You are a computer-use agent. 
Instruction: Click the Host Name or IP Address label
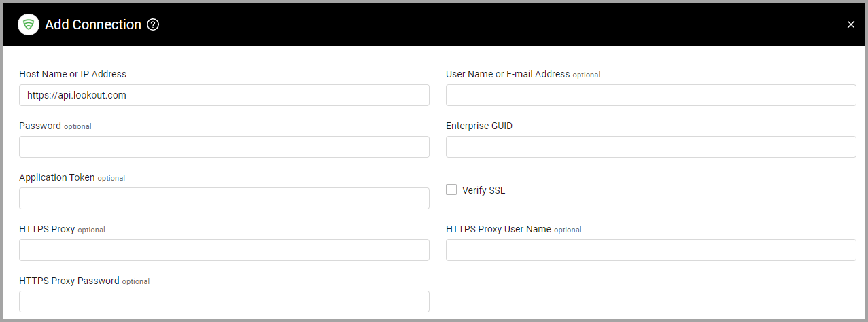click(x=73, y=74)
